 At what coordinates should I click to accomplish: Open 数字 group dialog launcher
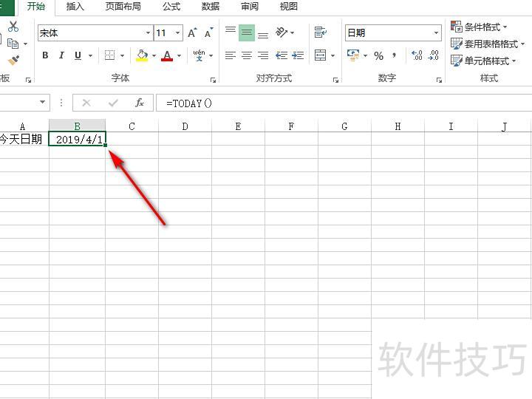(439, 80)
